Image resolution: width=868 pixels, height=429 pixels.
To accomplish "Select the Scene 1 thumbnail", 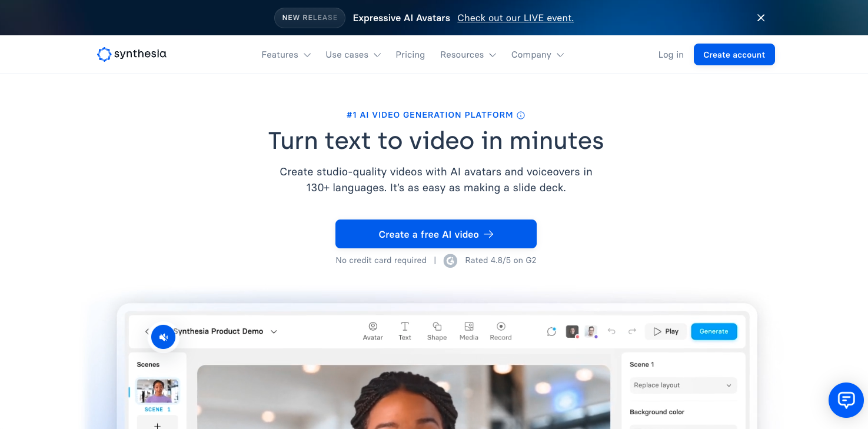I will (157, 391).
